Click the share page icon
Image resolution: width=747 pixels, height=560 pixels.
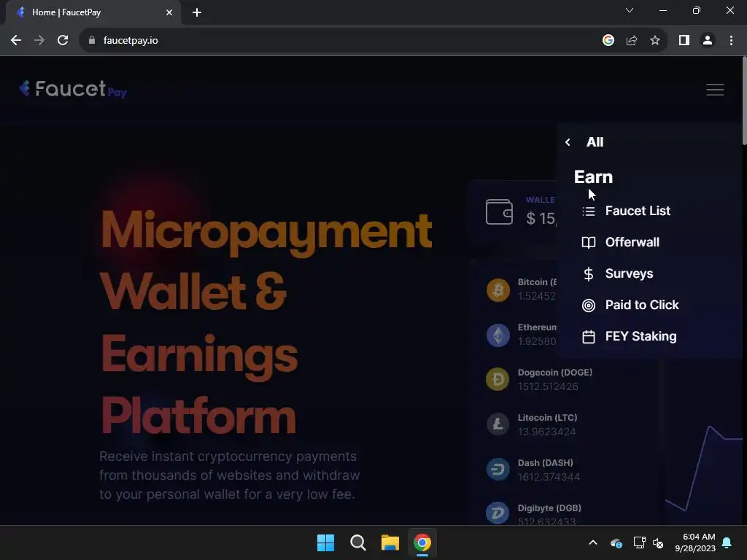[632, 41]
